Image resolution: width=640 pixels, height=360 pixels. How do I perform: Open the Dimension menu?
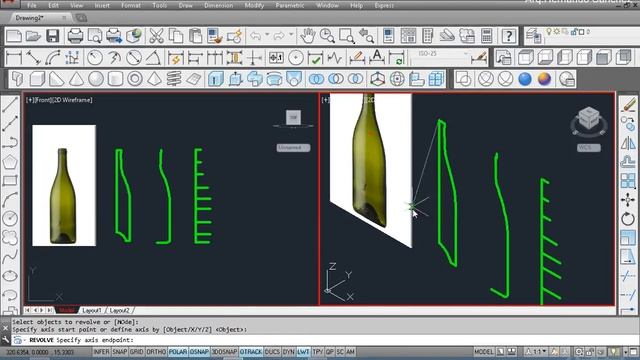[x=218, y=6]
